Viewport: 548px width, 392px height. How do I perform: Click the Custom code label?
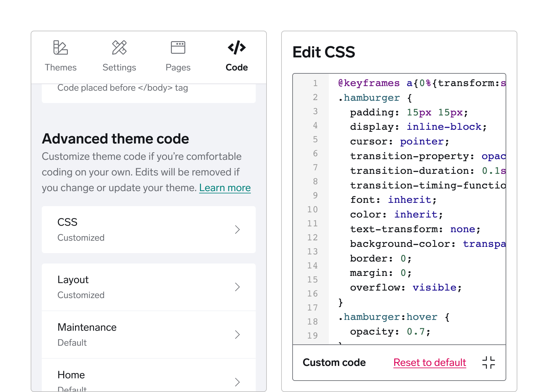tap(334, 362)
